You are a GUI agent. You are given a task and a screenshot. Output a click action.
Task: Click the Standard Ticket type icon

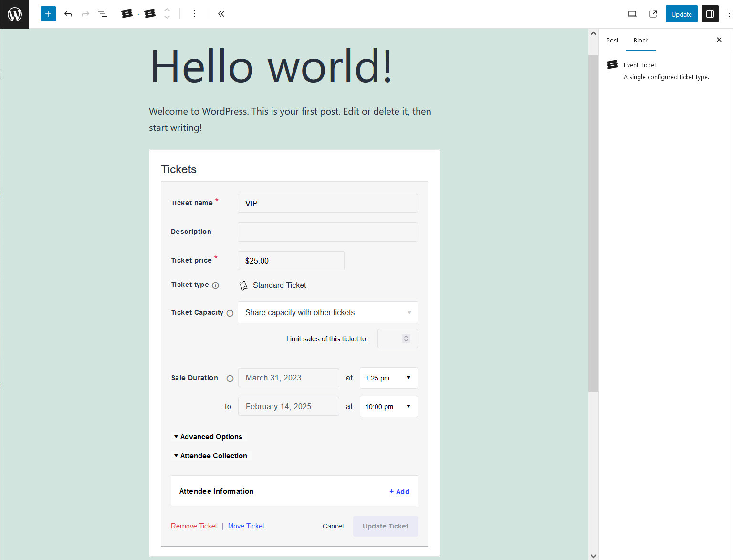pos(243,285)
